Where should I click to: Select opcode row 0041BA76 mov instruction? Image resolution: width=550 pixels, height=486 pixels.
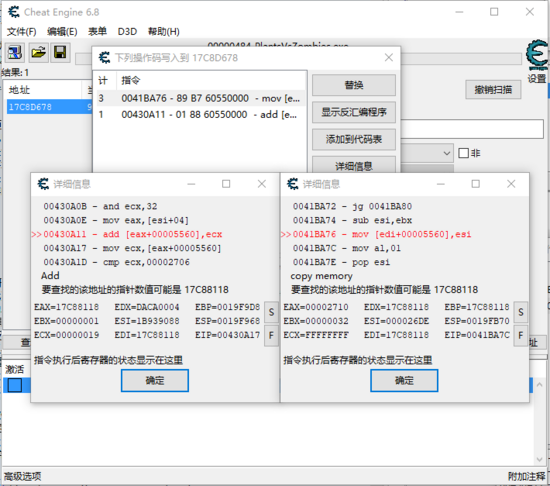click(201, 99)
